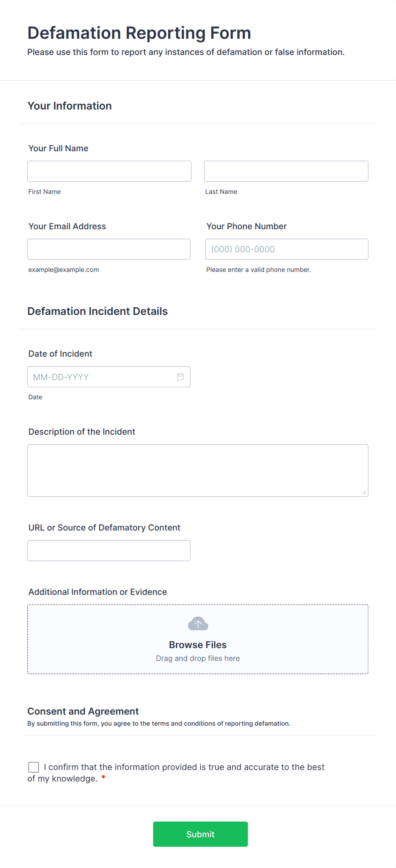Screen dimensions: 396x868
Task: Select the calendar icon in Date of Incident
Action: [x=180, y=377]
